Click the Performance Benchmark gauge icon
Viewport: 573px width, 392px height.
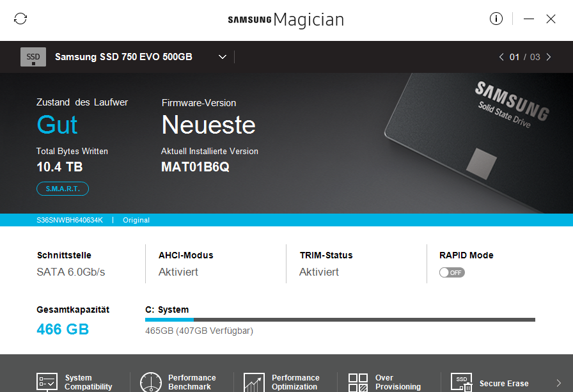[150, 382]
